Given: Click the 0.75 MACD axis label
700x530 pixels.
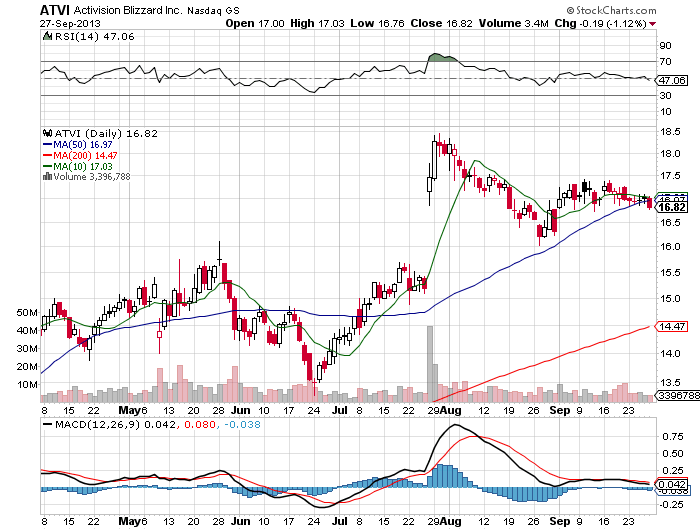Looking at the screenshot, I should click(673, 437).
